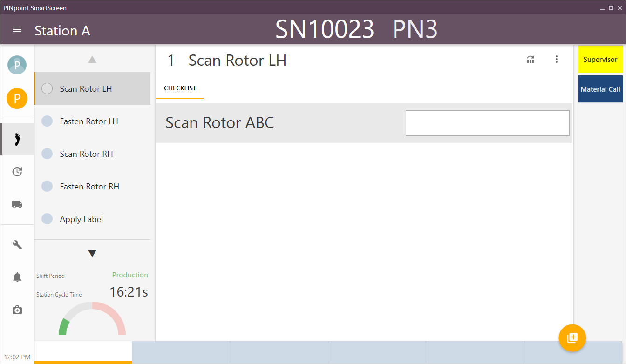The image size is (626, 364).
Task: Open the bell notifications view
Action: click(17, 277)
